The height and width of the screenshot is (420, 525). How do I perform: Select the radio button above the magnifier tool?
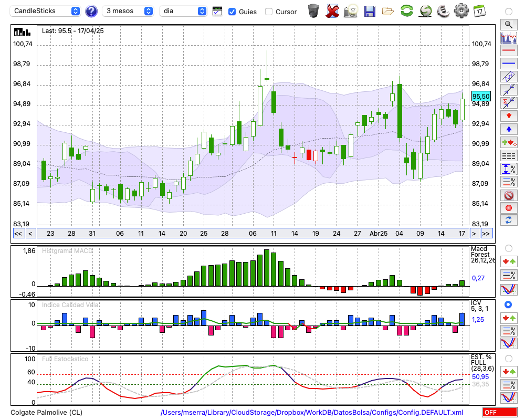[509, 12]
